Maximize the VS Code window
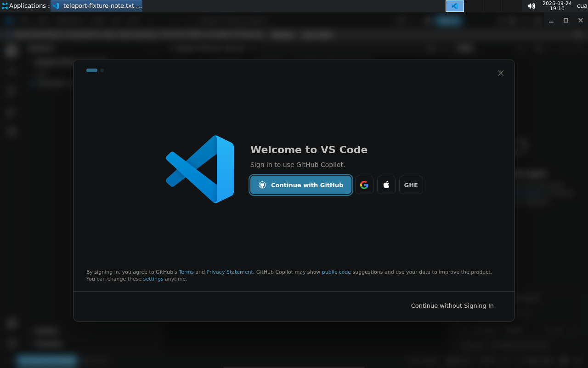 (x=566, y=20)
